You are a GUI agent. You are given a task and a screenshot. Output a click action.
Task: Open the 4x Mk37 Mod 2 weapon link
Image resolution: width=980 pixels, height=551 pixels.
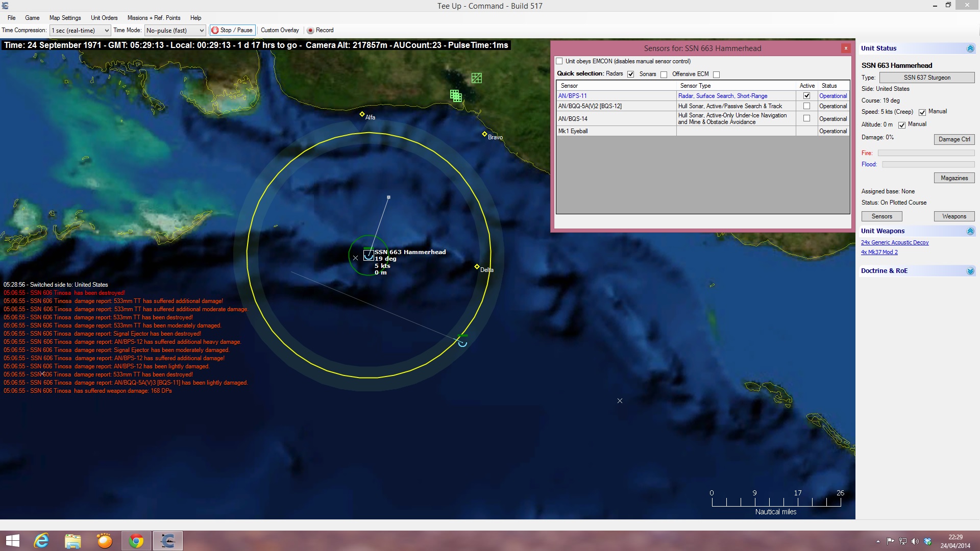pos(879,252)
